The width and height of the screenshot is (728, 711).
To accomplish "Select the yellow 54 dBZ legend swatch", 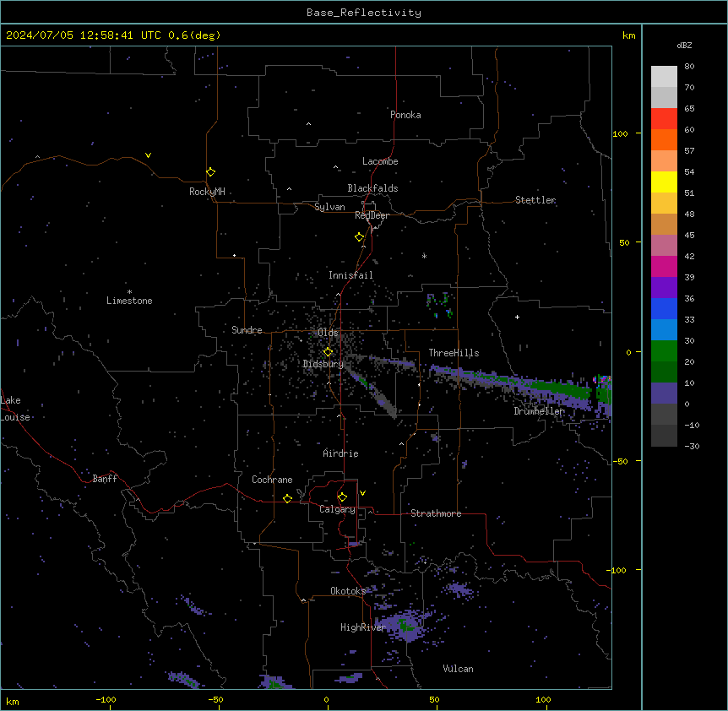I will click(x=664, y=182).
